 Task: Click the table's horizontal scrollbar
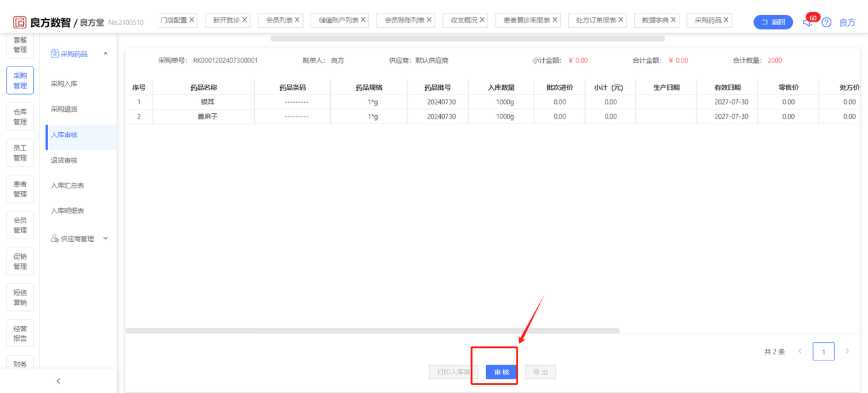tap(372, 331)
